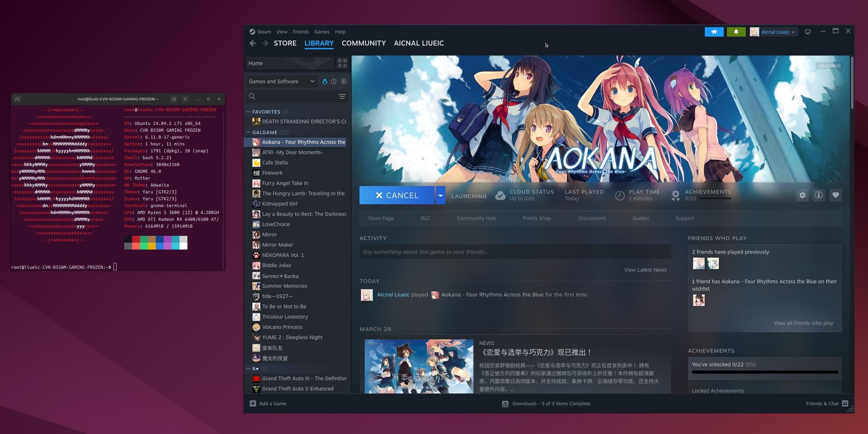Click View Latest News
Screen dimensions: 868x434
pyautogui.click(x=645, y=270)
